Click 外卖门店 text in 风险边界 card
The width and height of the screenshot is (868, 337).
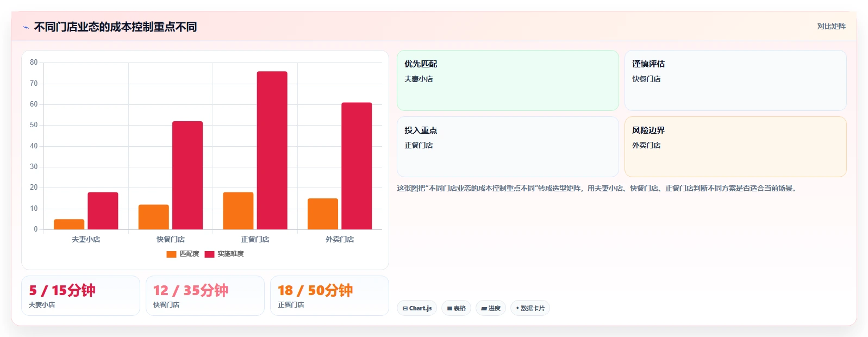point(646,145)
